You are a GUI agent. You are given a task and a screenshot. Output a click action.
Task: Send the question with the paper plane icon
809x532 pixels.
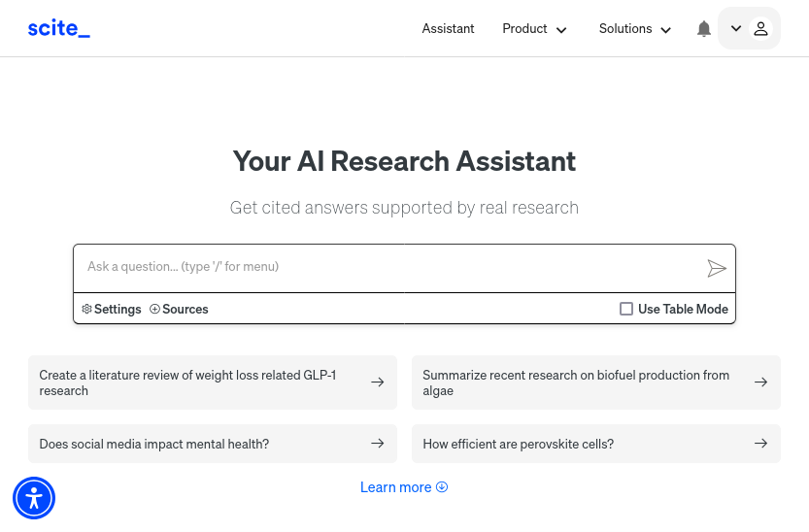point(717,268)
